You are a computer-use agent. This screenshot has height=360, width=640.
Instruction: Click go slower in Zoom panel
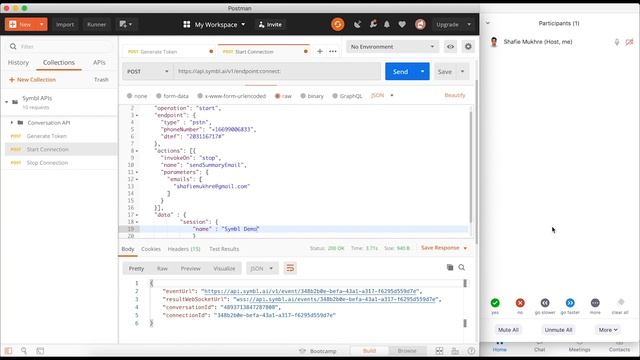pos(545,303)
